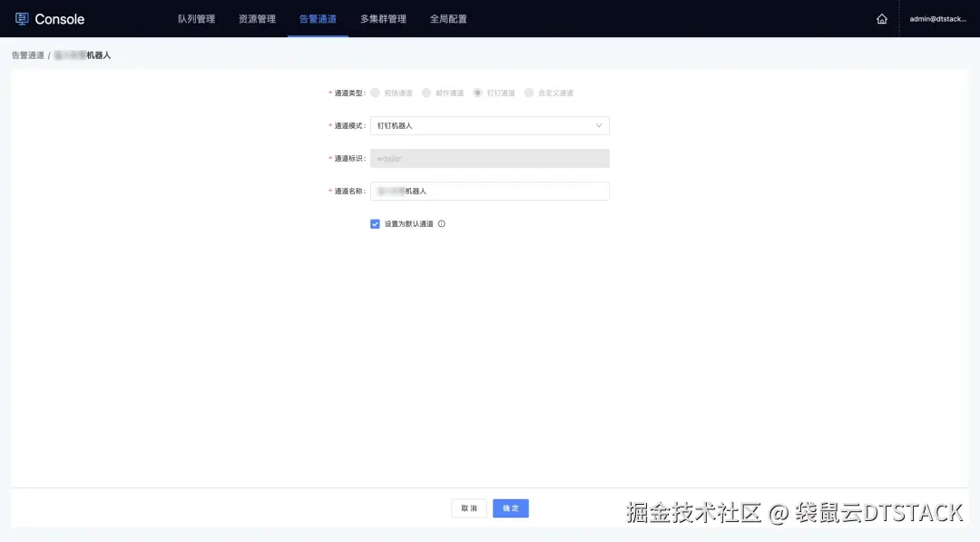Uncheck the 设置为默认通道 checkbox
The image size is (980, 542).
375,223
